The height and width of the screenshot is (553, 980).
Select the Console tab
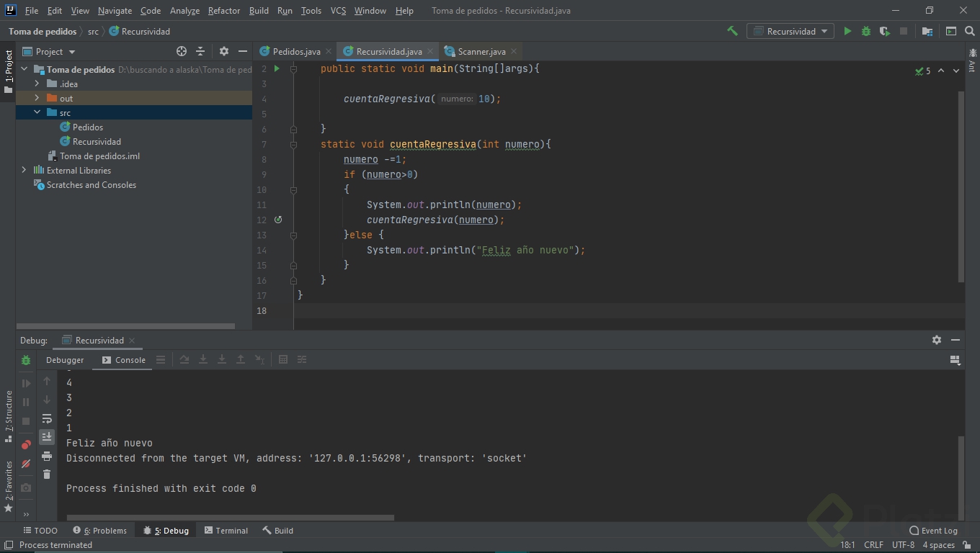pyautogui.click(x=123, y=359)
